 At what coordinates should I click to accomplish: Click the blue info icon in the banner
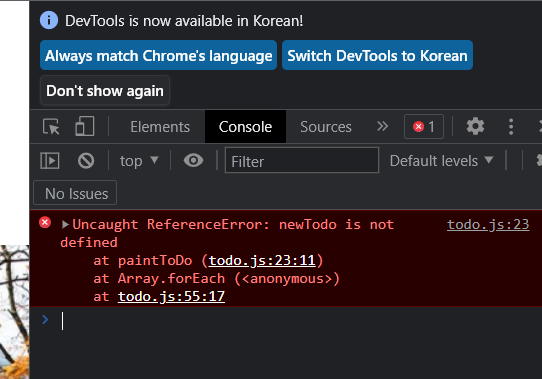tap(49, 20)
